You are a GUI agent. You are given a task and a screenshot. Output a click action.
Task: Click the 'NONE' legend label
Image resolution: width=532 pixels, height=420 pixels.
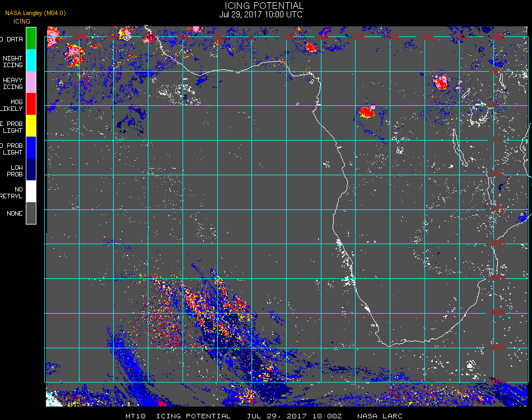pos(15,213)
